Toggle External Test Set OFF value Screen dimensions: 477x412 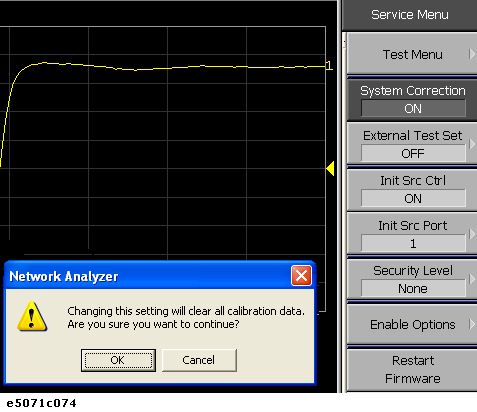[x=413, y=153]
